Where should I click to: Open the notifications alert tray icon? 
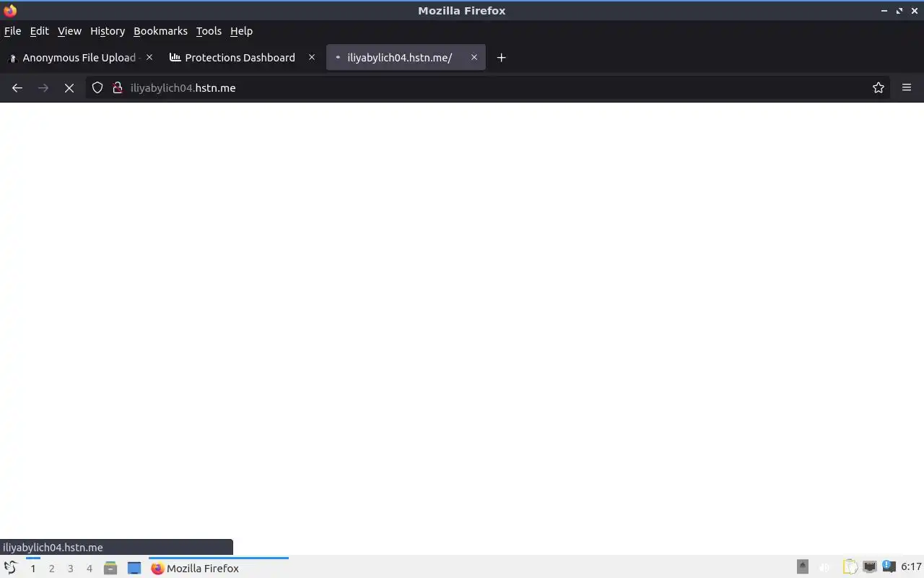[x=889, y=567]
